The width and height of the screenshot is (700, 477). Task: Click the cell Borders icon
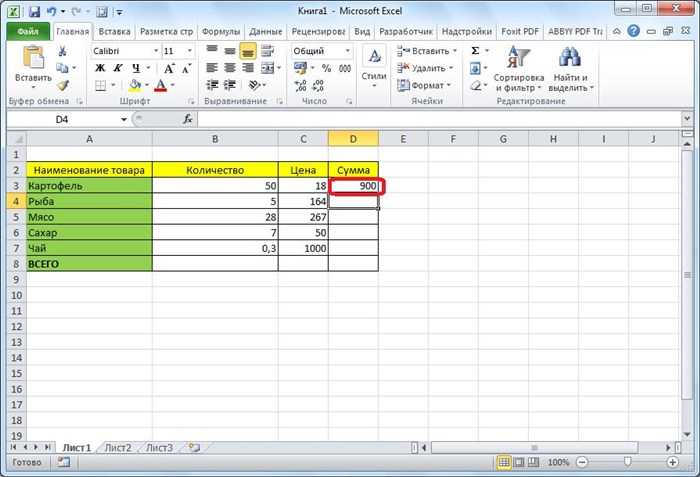pyautogui.click(x=101, y=85)
